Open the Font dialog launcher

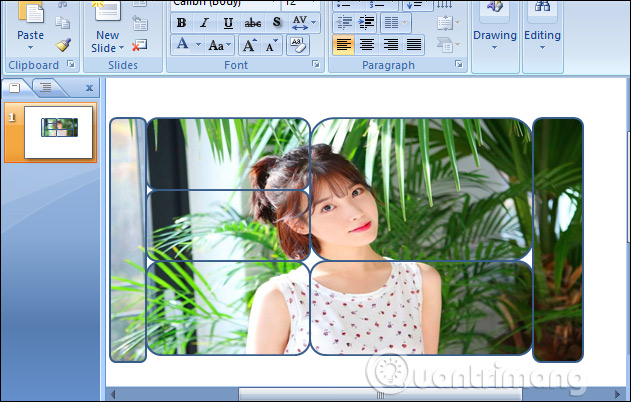point(316,64)
